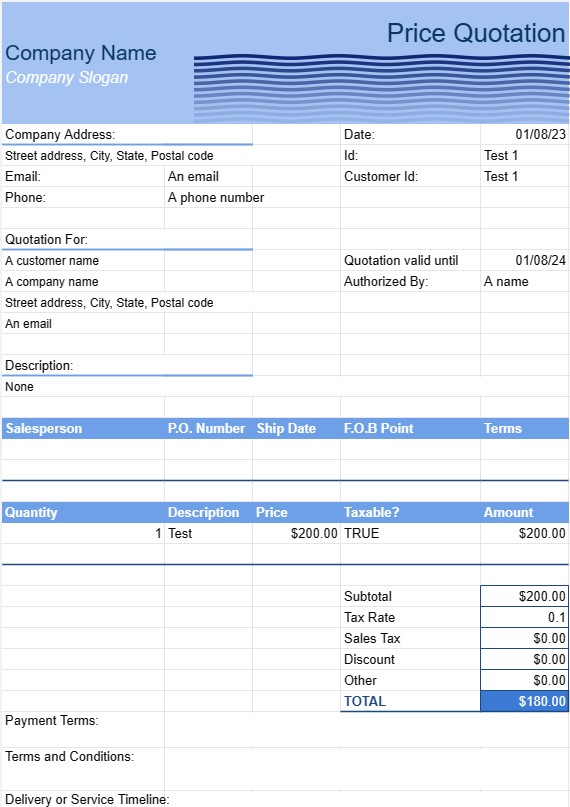Click the highlighted TOTAL $180.00 cell

point(525,701)
